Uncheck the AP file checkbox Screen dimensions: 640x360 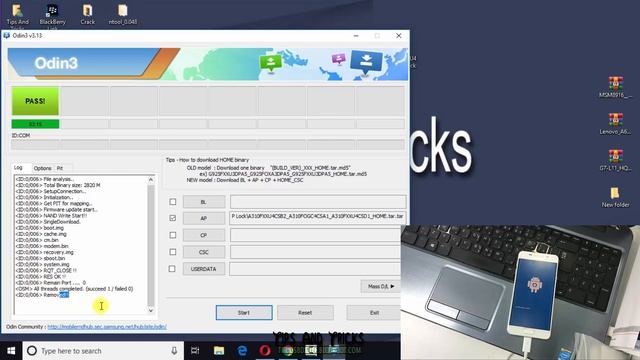173,218
